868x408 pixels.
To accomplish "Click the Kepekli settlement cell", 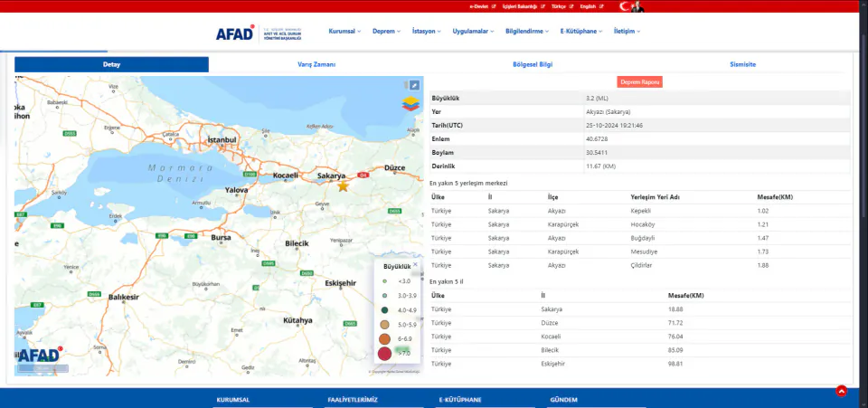I will point(640,211).
